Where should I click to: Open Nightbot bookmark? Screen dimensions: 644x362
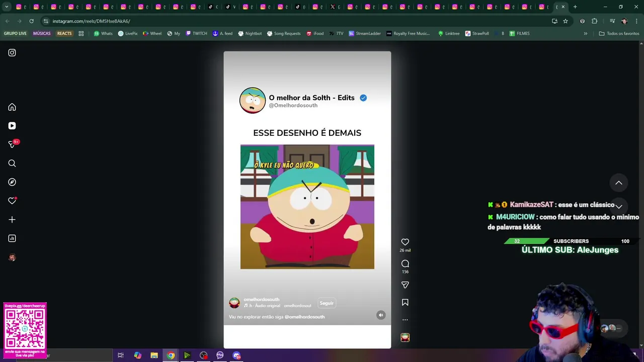[x=250, y=34]
